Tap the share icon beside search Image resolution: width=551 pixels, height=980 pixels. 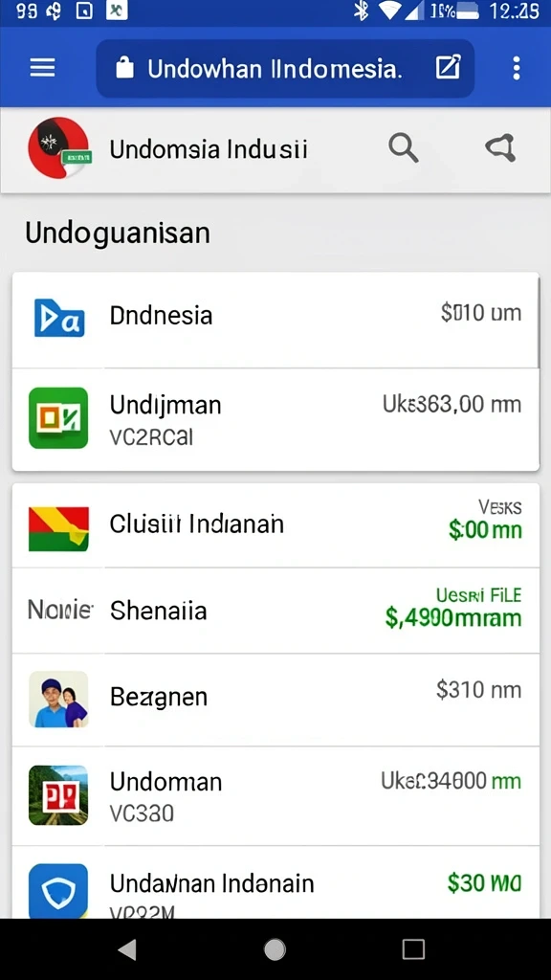[x=500, y=148]
